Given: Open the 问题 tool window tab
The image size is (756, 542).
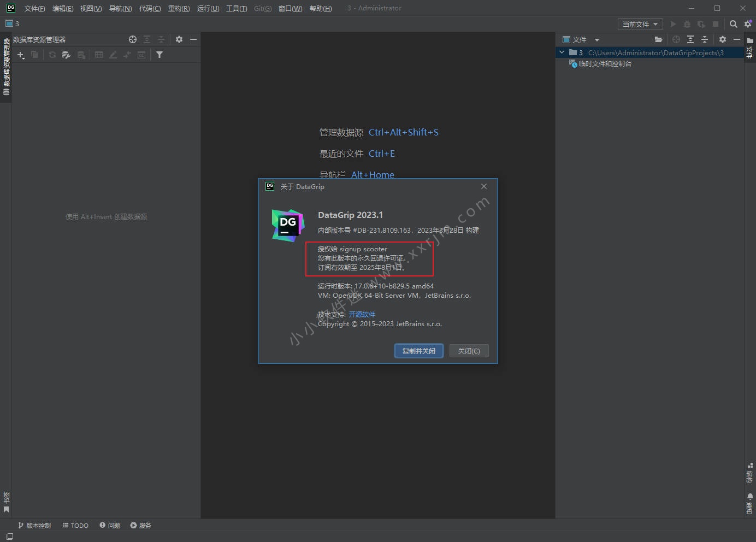Looking at the screenshot, I should [110, 526].
